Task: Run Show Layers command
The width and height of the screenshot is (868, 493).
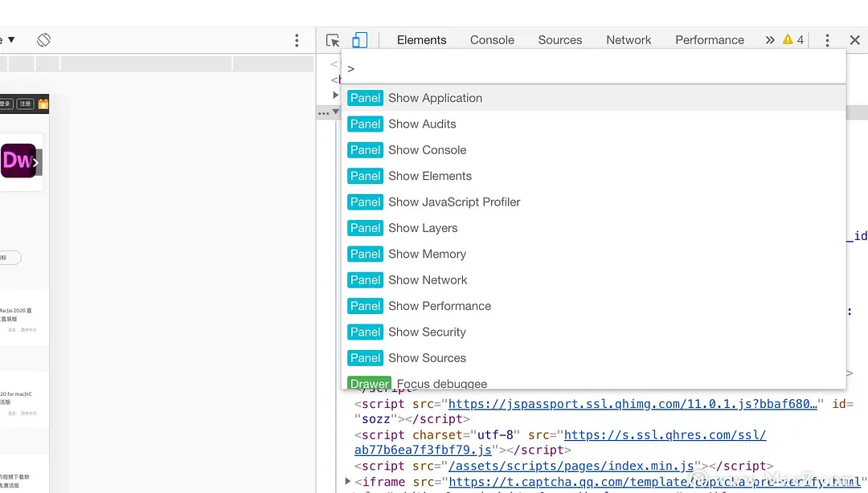Action: pyautogui.click(x=593, y=228)
